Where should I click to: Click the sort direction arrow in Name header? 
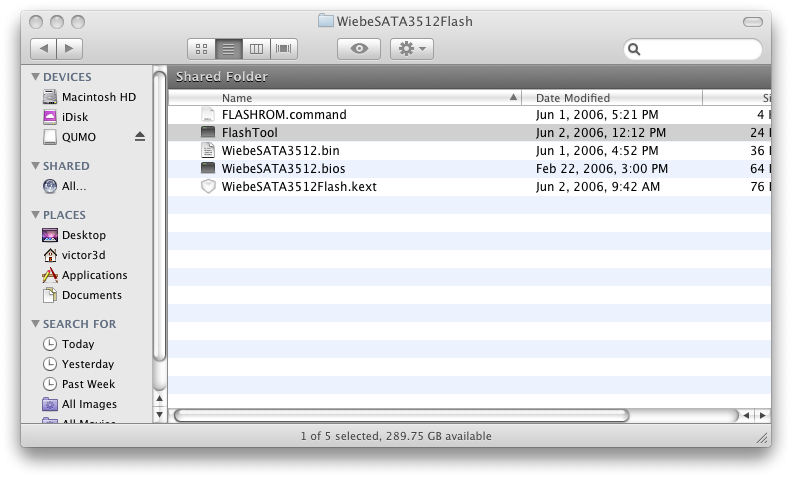click(513, 97)
